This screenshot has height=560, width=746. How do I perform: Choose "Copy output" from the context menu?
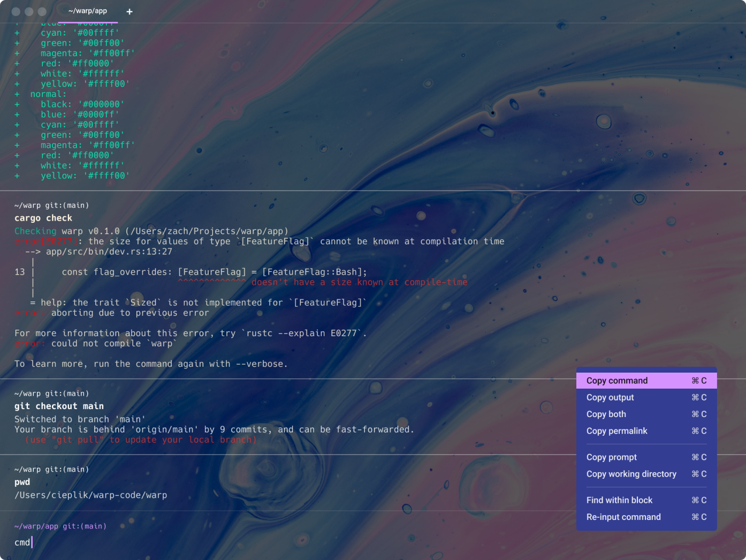[x=610, y=397]
